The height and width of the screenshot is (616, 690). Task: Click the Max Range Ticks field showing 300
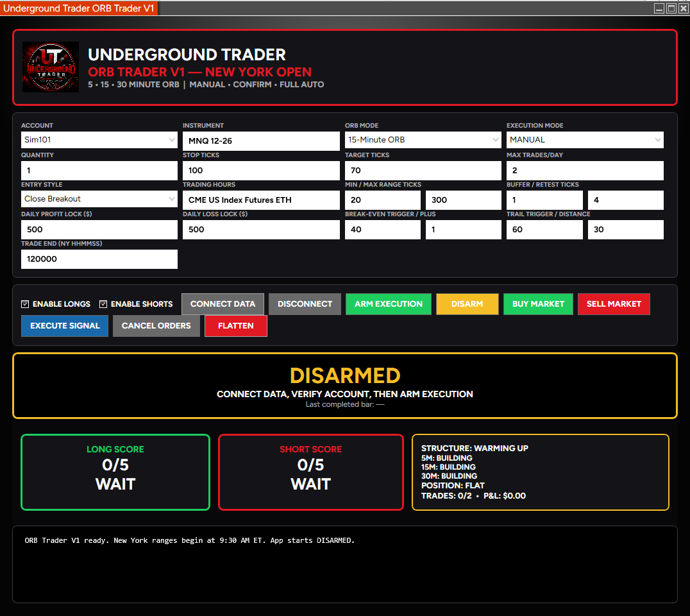tap(464, 200)
